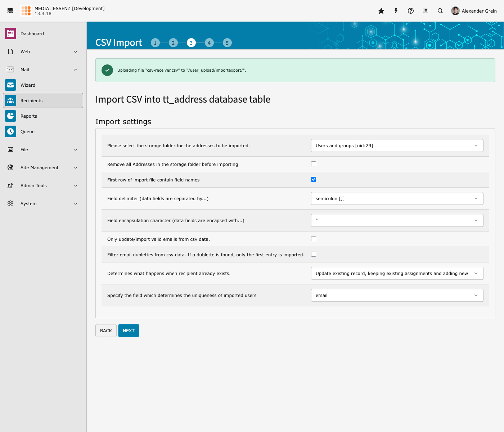Enable remove all addresses before importing
The image size is (504, 432).
(314, 164)
